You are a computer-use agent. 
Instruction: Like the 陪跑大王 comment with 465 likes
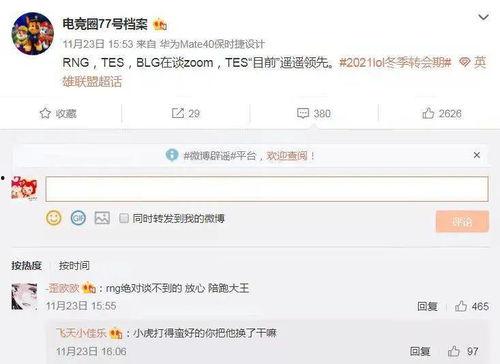point(461,306)
